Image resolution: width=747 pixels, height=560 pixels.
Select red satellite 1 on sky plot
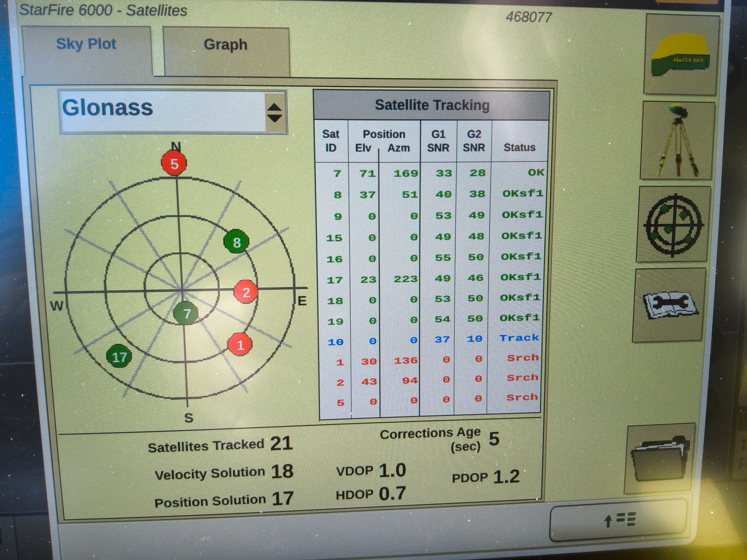pos(240,345)
